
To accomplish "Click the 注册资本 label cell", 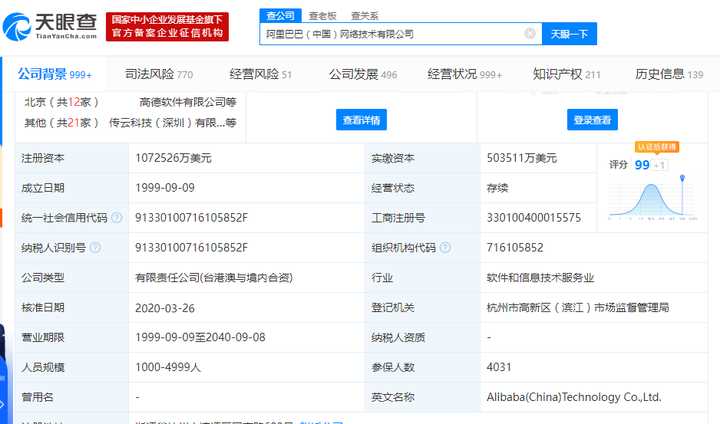I will [72, 158].
